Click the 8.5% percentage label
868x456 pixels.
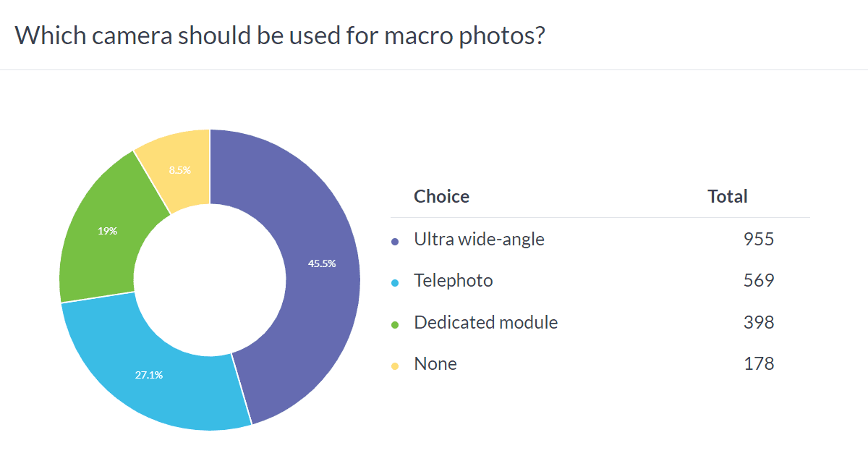(180, 170)
